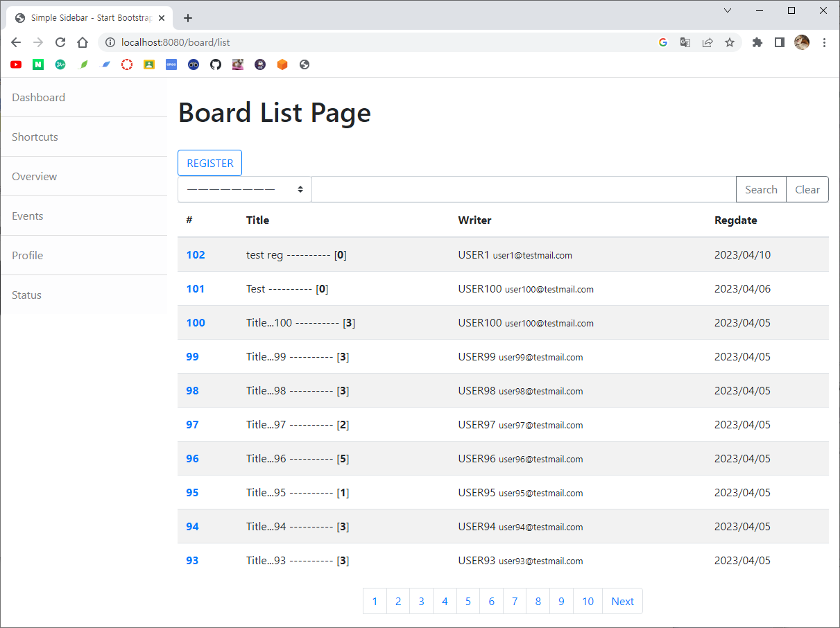The image size is (840, 628).
Task: Click the Translate this page icon
Action: tap(685, 42)
